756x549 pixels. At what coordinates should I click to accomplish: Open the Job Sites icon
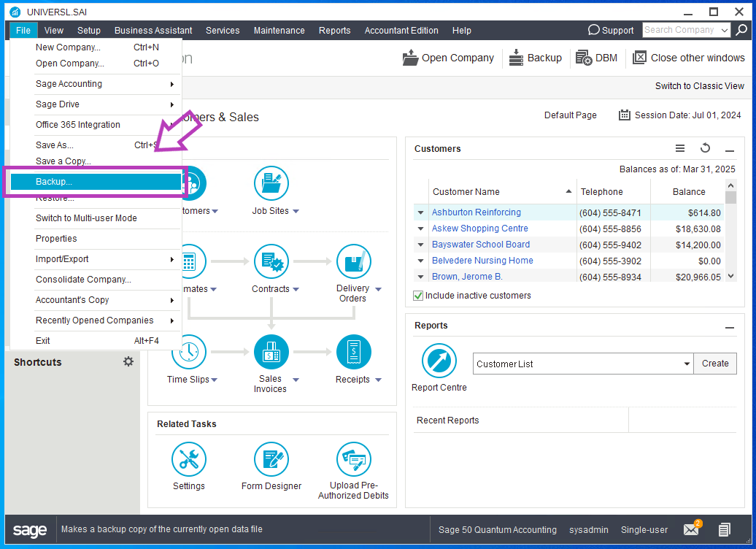271,183
